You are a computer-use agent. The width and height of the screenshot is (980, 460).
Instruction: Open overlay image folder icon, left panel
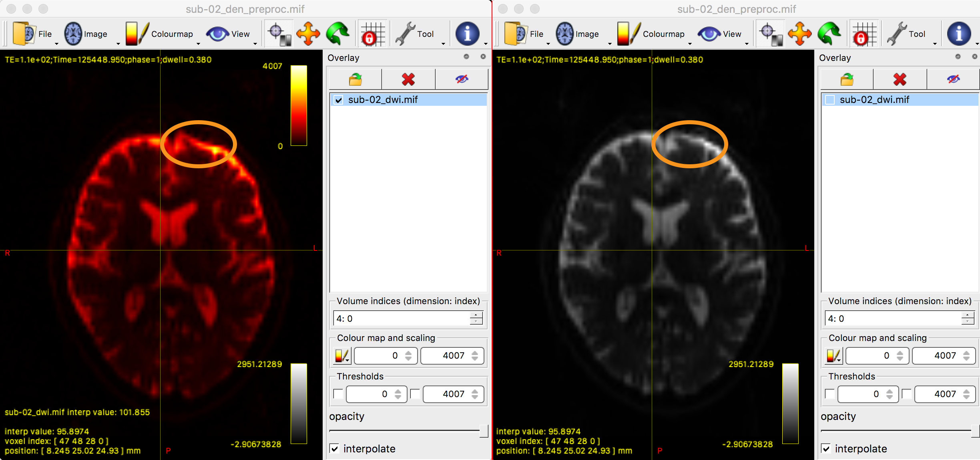point(355,79)
